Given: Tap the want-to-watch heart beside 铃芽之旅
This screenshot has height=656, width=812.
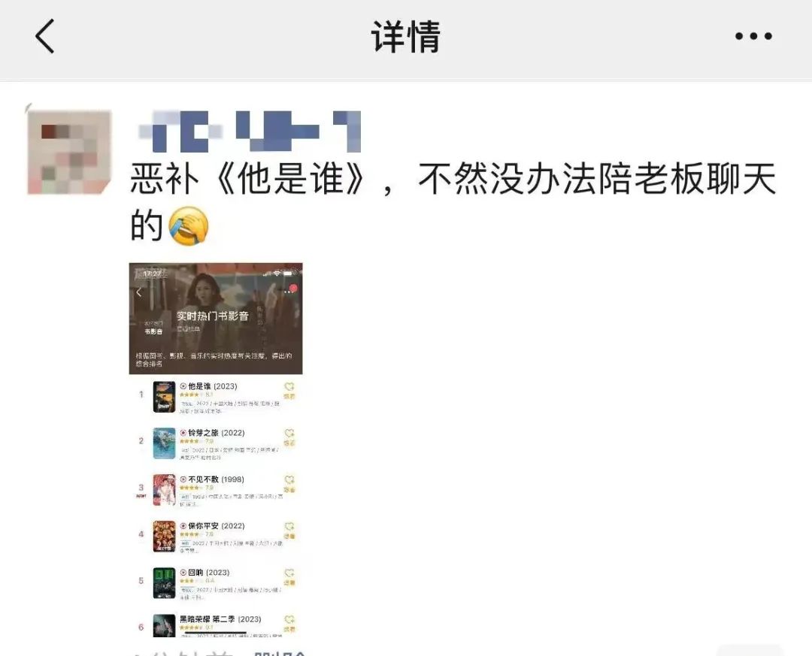Looking at the screenshot, I should click(289, 437).
